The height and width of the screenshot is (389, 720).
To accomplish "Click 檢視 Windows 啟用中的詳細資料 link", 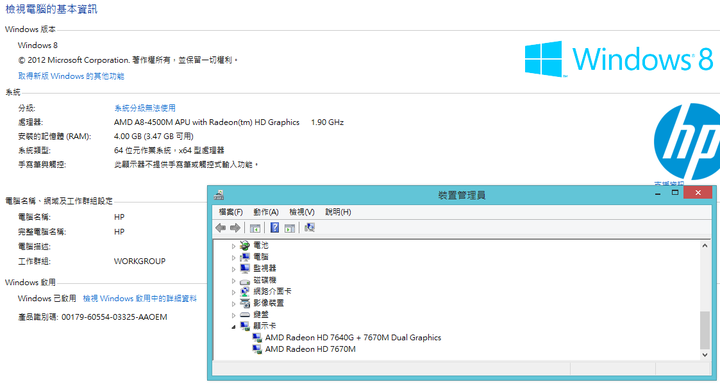I will click(140, 299).
